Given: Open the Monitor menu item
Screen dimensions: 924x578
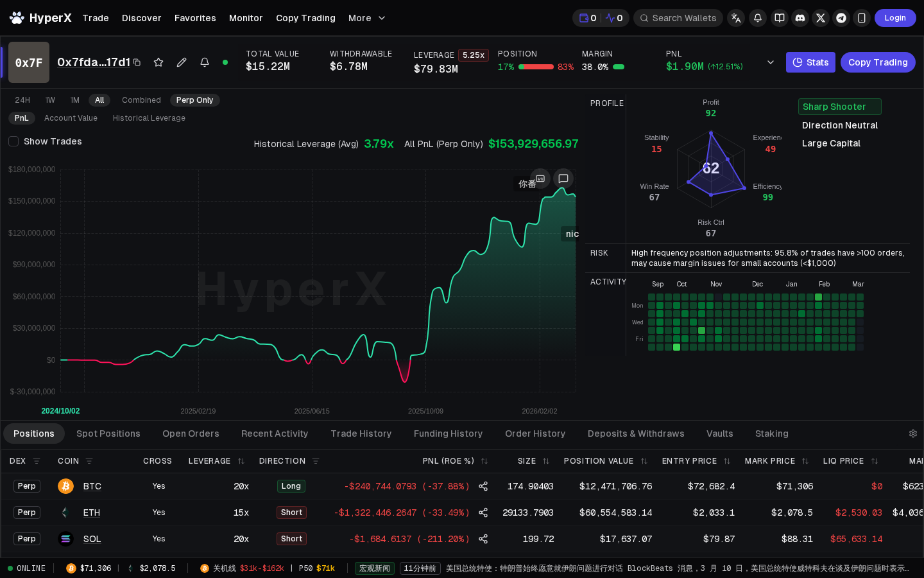Looking at the screenshot, I should click(246, 18).
